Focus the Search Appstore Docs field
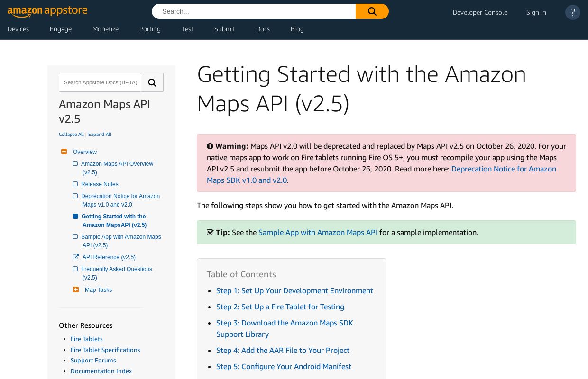Viewport: 588px width, 379px height. (100, 82)
